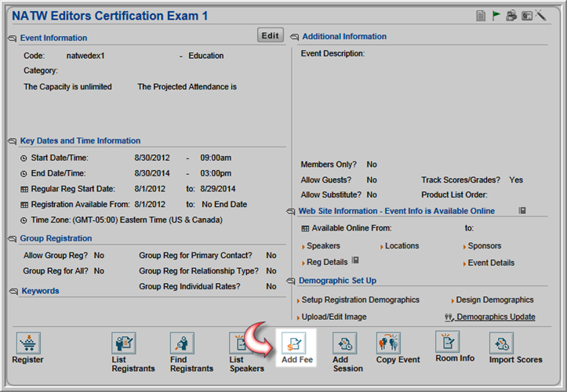Click the small icon next to Reg Details
Image resolution: width=567 pixels, height=392 pixels.
tap(355, 260)
